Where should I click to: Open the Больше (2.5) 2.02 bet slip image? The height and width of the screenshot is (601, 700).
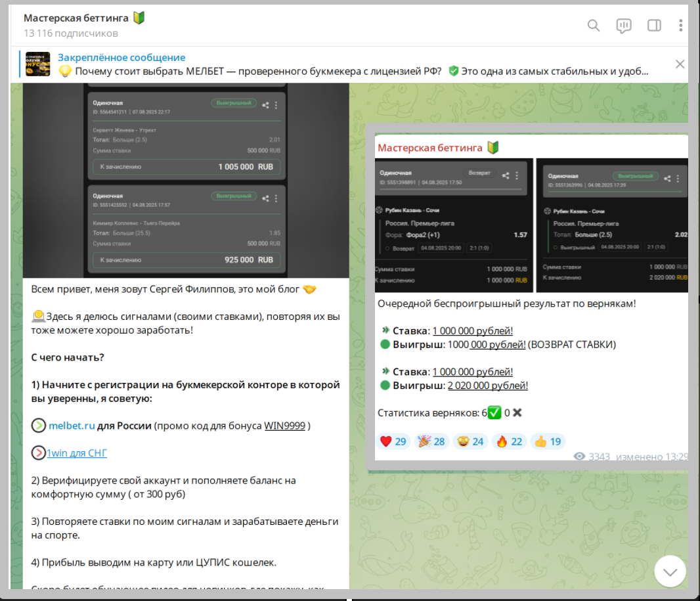(612, 225)
